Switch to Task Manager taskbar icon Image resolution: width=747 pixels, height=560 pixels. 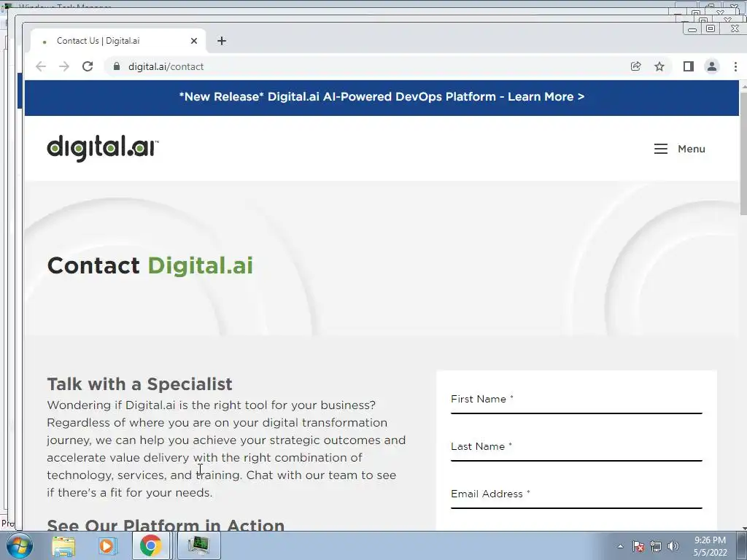(x=199, y=545)
